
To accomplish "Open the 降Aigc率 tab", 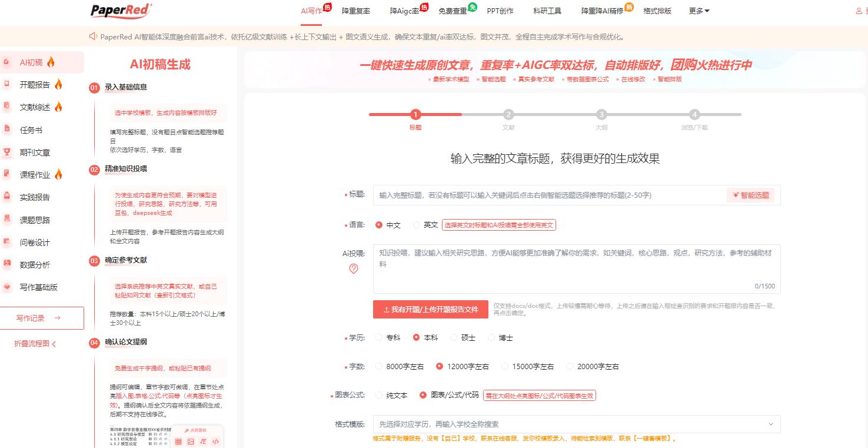I will [x=404, y=11].
